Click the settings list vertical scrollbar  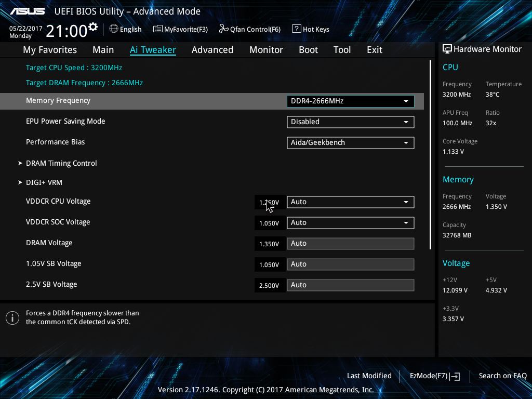[431, 155]
